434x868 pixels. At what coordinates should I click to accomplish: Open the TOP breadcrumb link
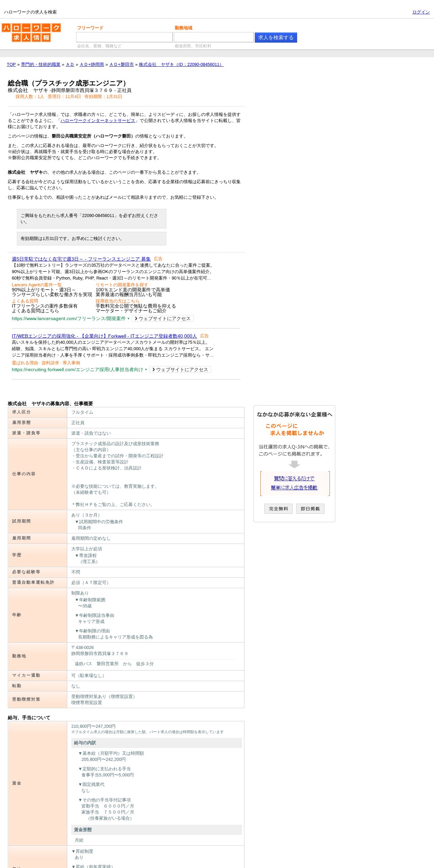11,65
